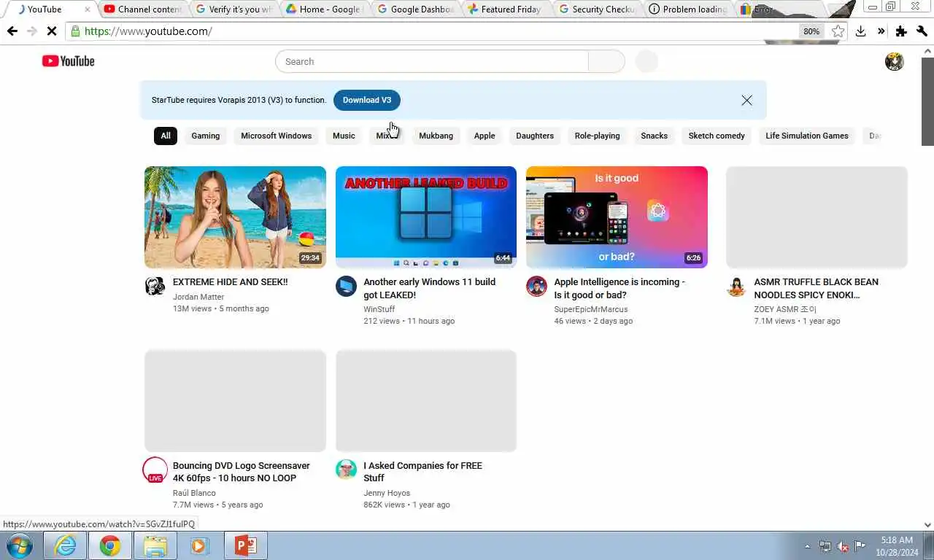Show more toolbar items chevron

881,31
